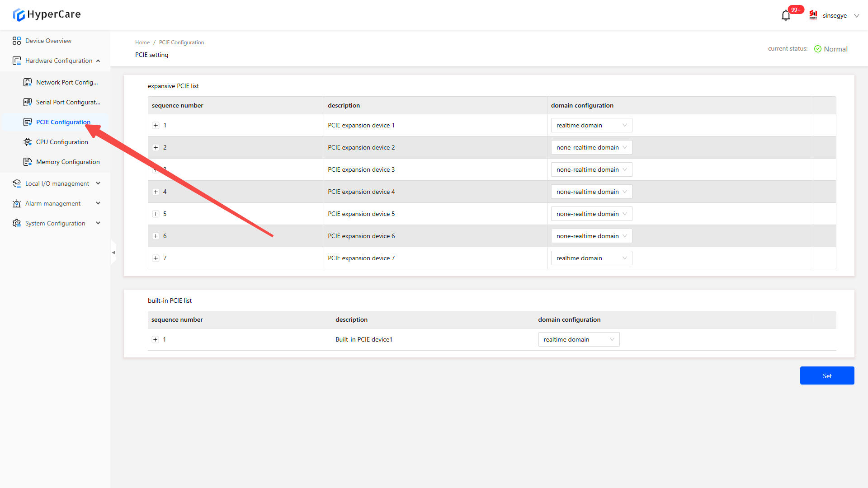The height and width of the screenshot is (488, 868).
Task: Click the Device Overview grid icon
Action: (x=17, y=41)
